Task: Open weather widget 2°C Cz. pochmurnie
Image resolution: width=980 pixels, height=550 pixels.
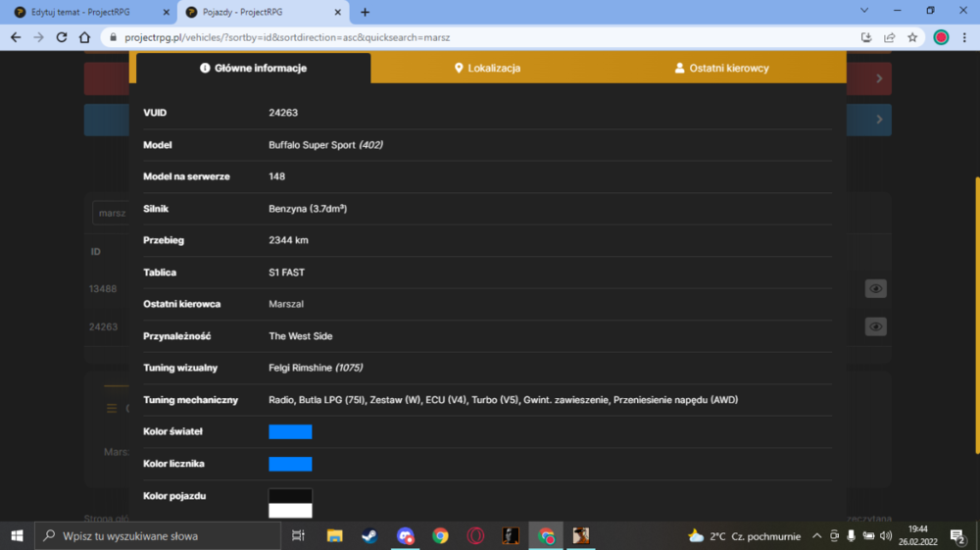Action: [744, 535]
